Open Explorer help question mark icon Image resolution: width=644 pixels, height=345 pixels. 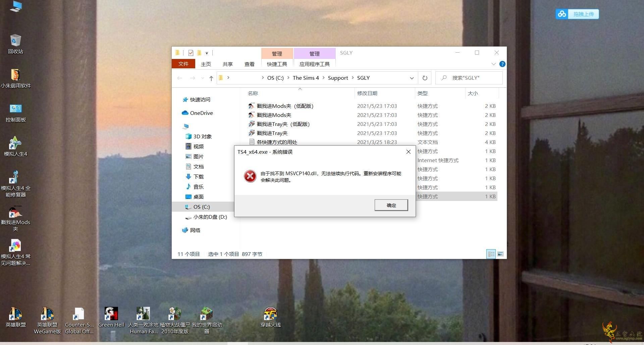502,64
